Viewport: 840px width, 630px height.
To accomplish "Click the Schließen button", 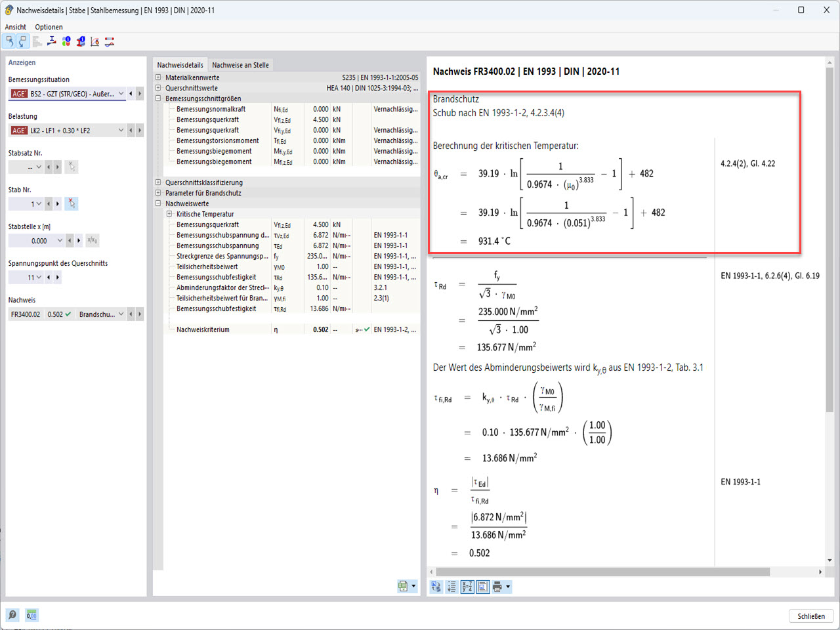I will point(810,616).
